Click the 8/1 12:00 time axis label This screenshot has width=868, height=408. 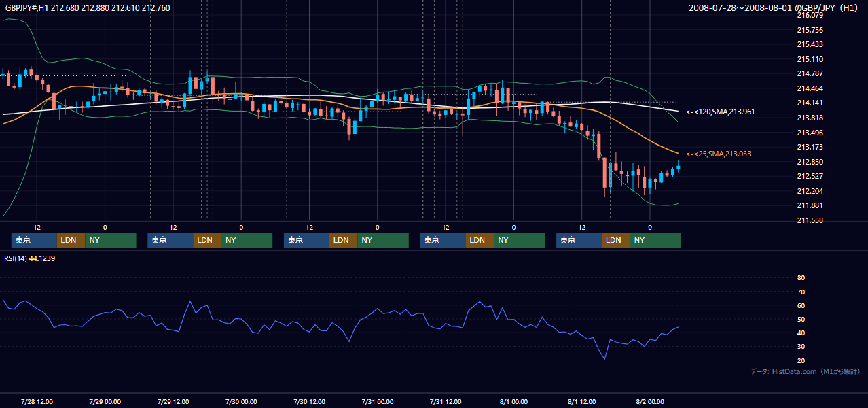click(582, 401)
